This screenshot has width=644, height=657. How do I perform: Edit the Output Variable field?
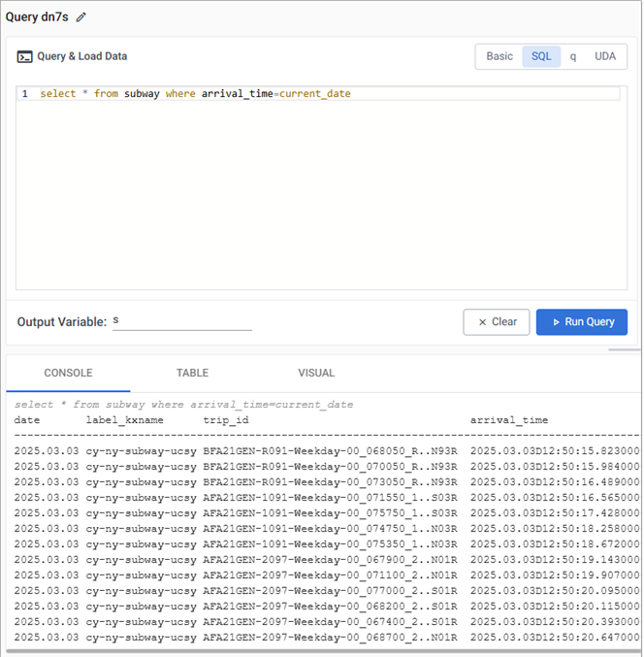(x=181, y=321)
